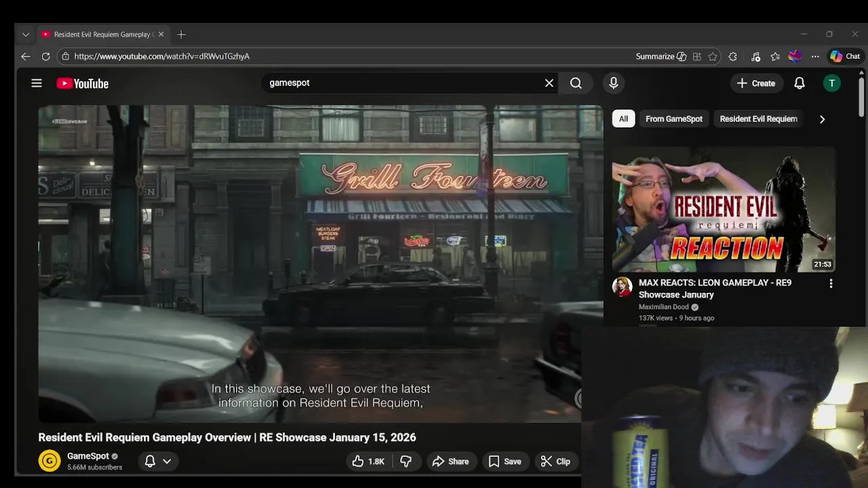Open the colorful browser profile icon

coord(795,56)
